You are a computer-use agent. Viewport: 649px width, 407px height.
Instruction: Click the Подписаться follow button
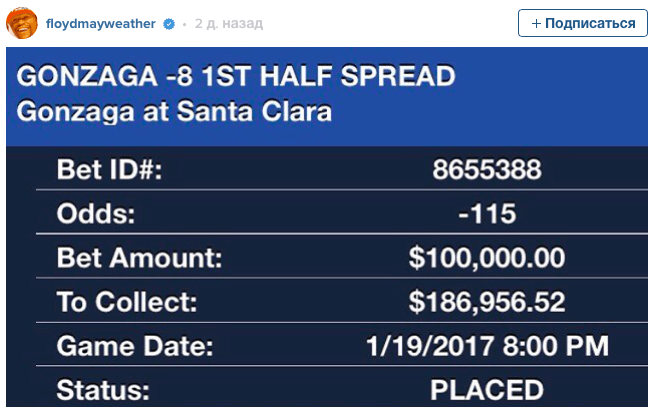pos(583,23)
